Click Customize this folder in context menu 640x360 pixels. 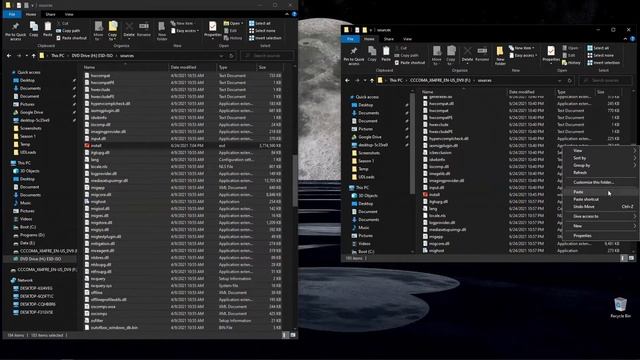tap(601, 182)
